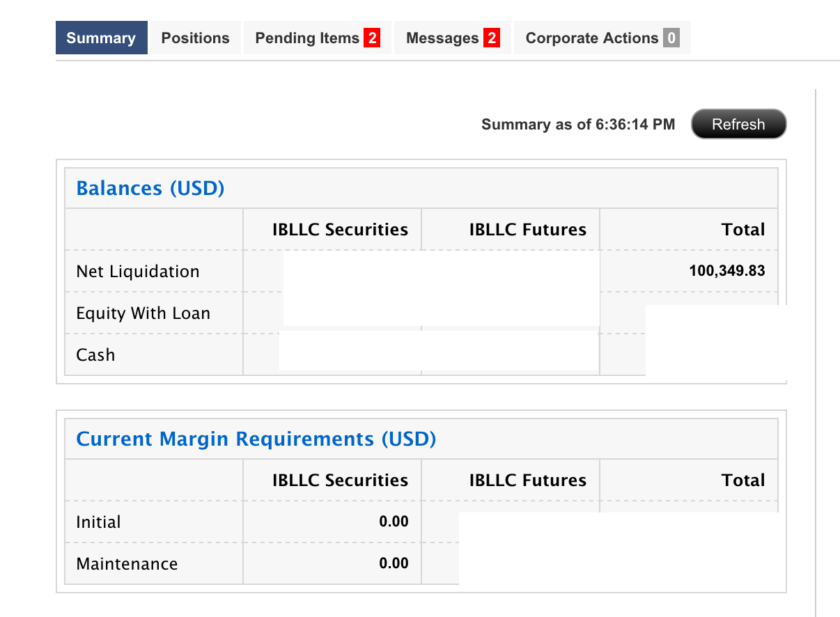Click the Maintenance IBLLC Securities 0.00 value
840x617 pixels.
point(394,563)
